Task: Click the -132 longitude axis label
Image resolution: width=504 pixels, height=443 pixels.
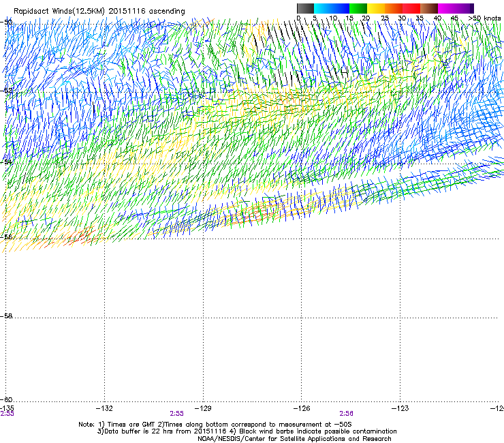Action: (x=104, y=408)
